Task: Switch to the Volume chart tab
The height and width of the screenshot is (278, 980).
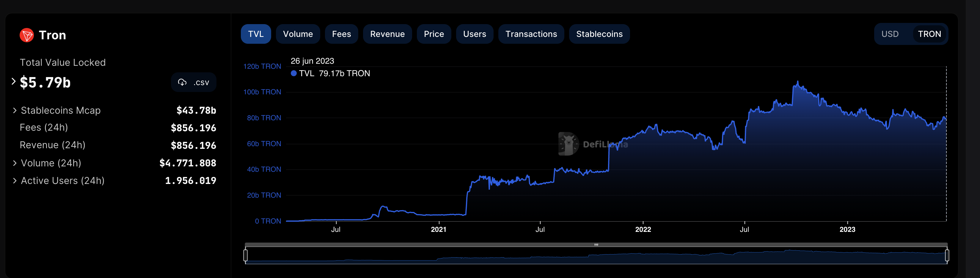Action: (298, 34)
